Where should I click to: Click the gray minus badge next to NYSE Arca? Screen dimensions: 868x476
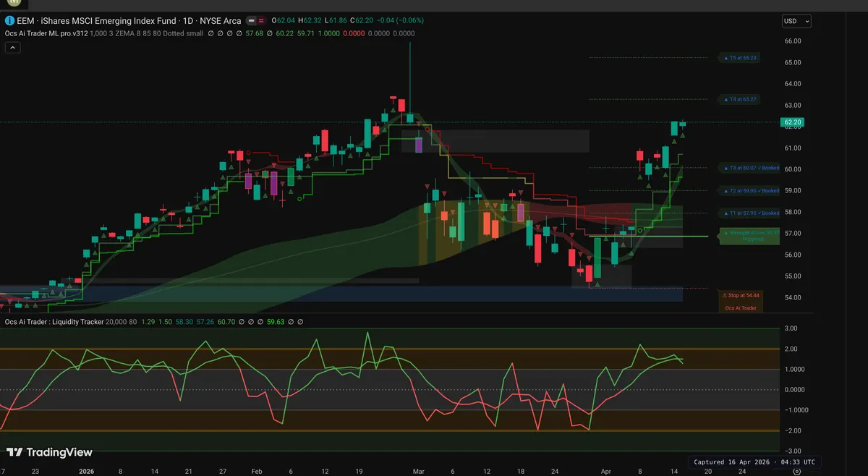pyautogui.click(x=250, y=21)
